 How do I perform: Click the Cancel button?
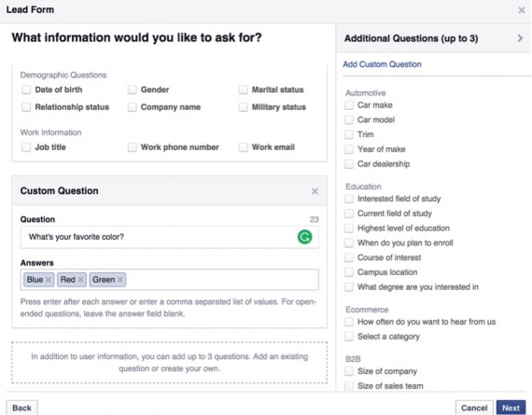click(x=474, y=408)
